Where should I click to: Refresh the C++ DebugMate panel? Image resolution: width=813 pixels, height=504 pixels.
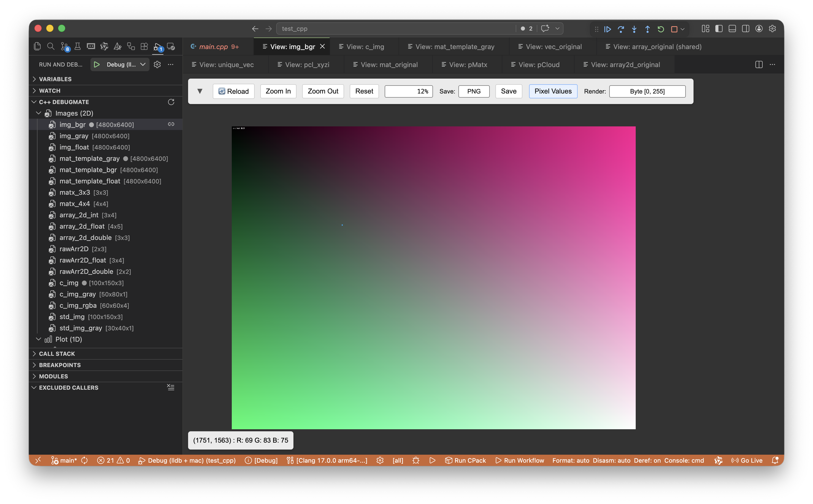click(171, 102)
